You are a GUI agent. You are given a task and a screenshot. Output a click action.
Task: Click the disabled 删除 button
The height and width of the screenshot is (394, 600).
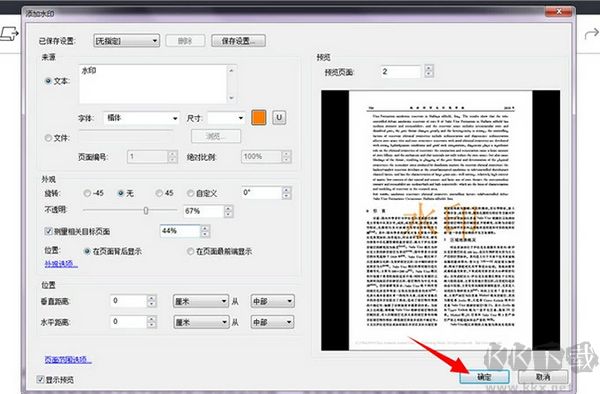click(x=185, y=41)
